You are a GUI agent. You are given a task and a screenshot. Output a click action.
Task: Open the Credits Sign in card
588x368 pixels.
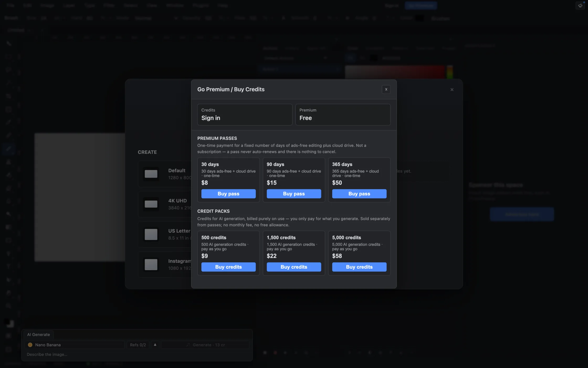(245, 115)
